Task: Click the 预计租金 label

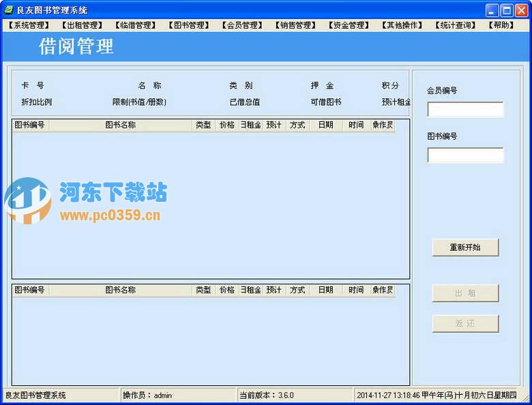Action: (x=396, y=102)
